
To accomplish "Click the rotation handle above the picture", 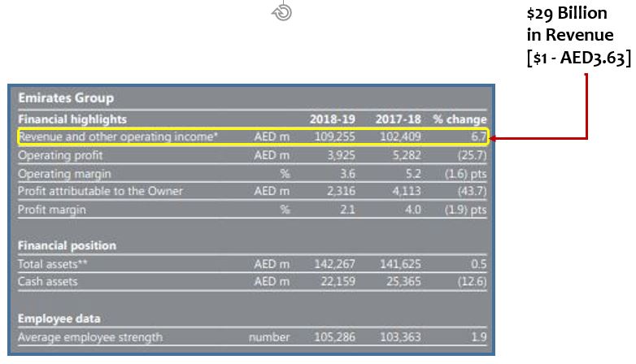I will pyautogui.click(x=283, y=12).
